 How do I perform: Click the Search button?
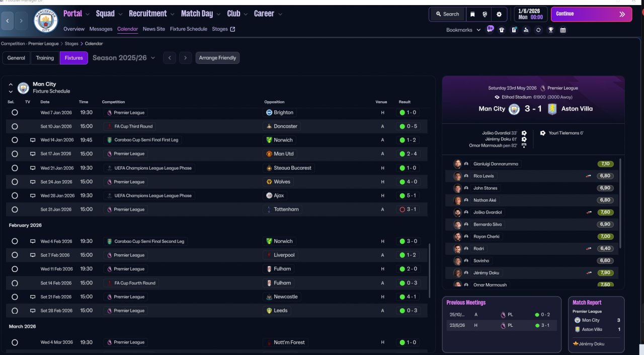click(x=447, y=14)
